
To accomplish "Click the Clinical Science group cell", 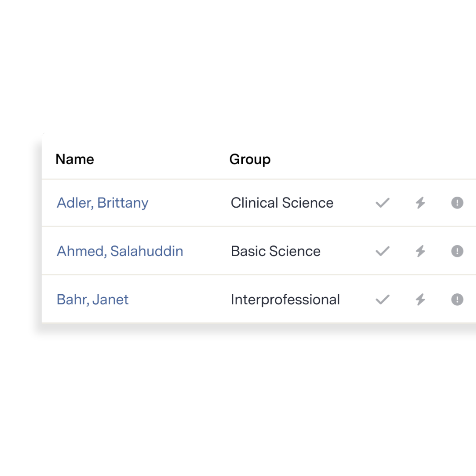I will pos(282,203).
